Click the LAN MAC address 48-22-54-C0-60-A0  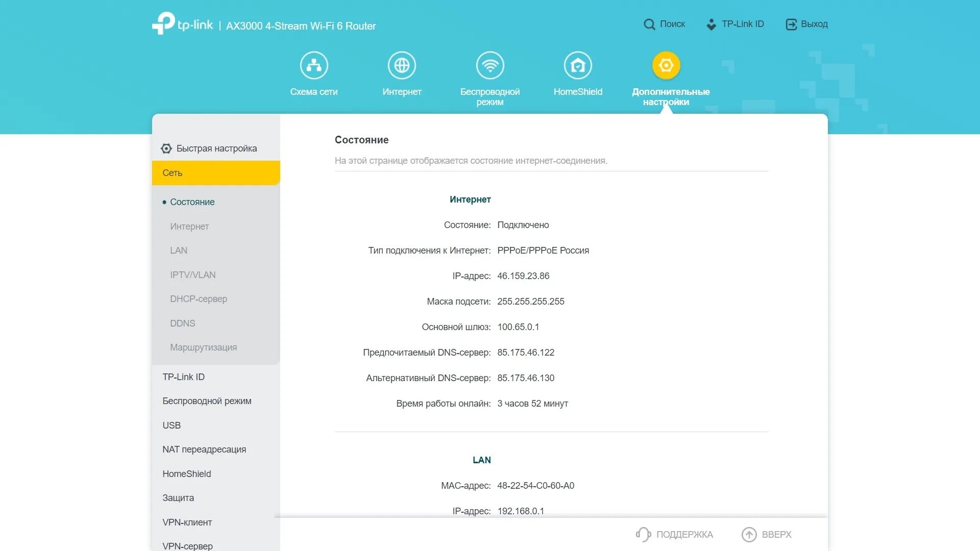point(535,486)
